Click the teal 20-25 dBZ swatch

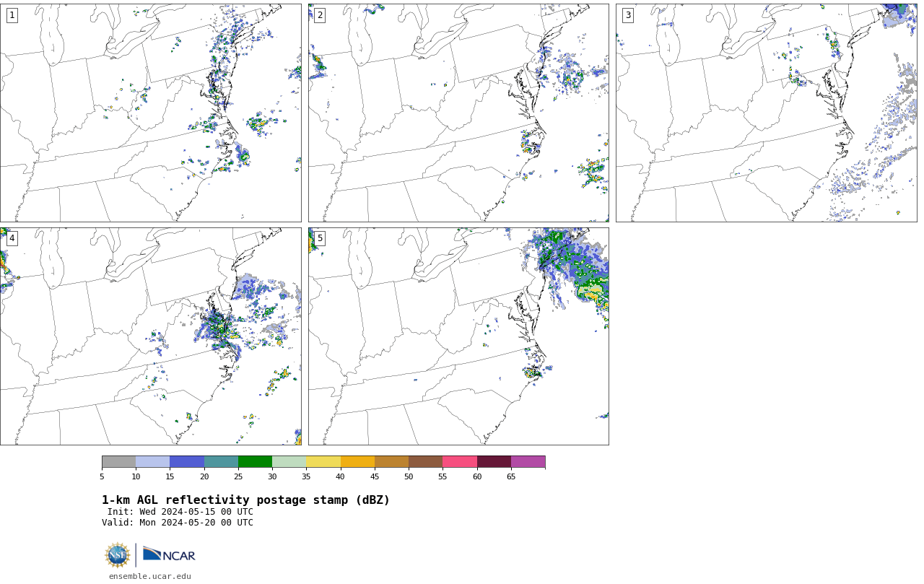click(x=221, y=462)
